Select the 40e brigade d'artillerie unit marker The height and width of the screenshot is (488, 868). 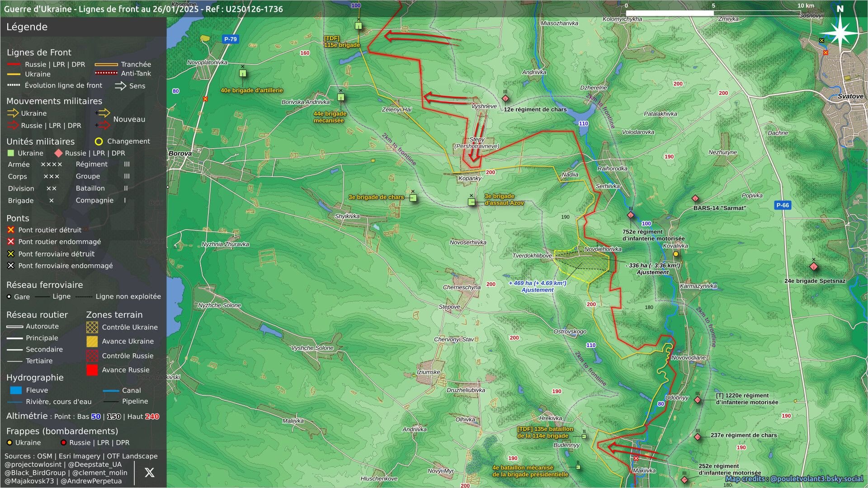243,73
